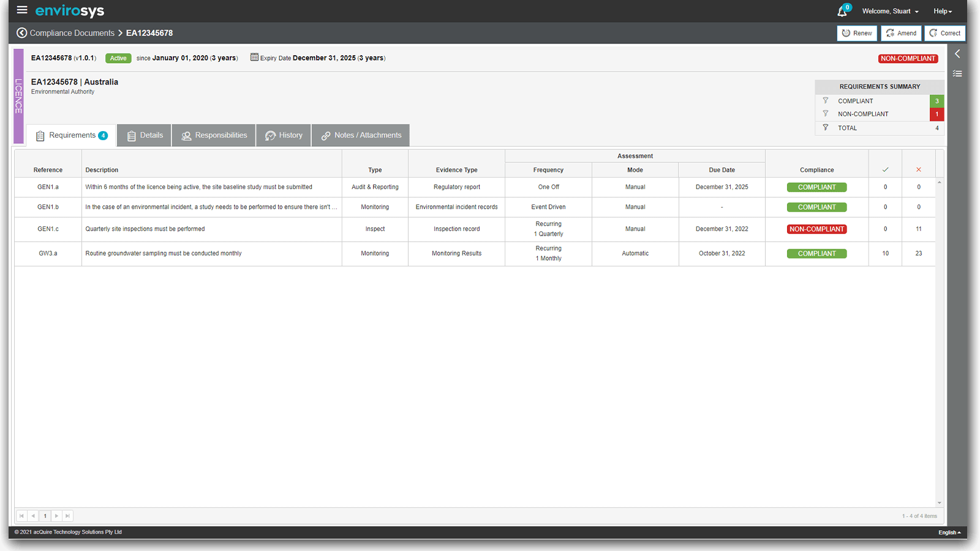980x551 pixels.
Task: Open the Notes / Attachments tab
Action: click(x=361, y=135)
